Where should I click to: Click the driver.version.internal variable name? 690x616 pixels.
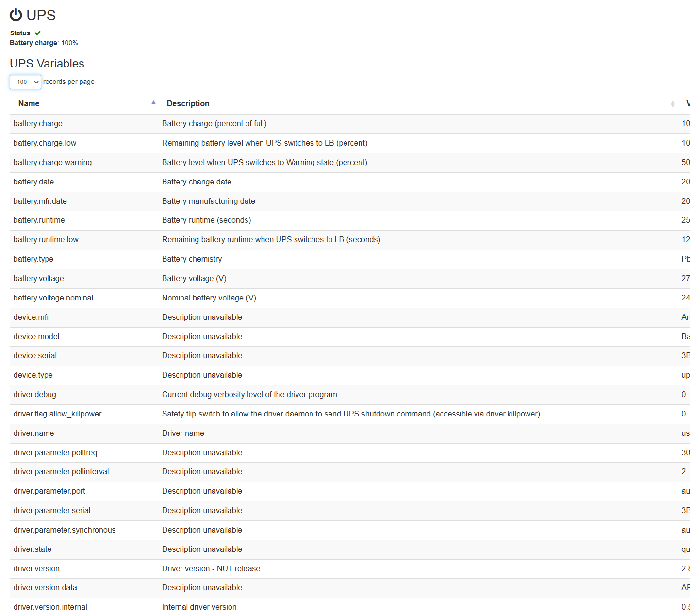[x=50, y=607]
